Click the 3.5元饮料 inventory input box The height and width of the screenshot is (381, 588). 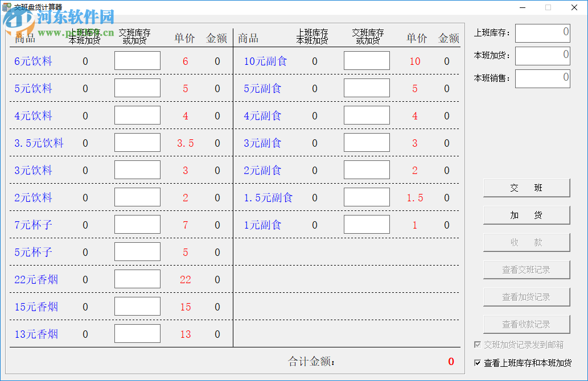pyautogui.click(x=137, y=142)
